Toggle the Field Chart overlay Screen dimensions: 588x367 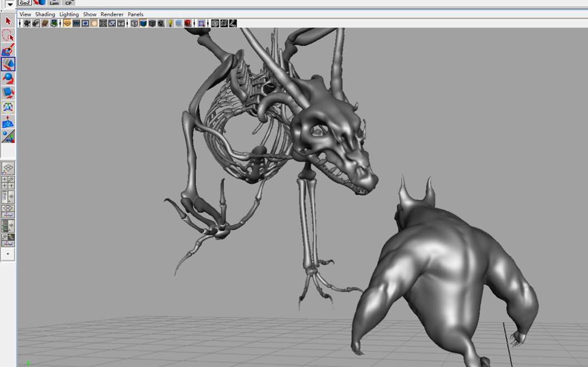pyautogui.click(x=103, y=23)
